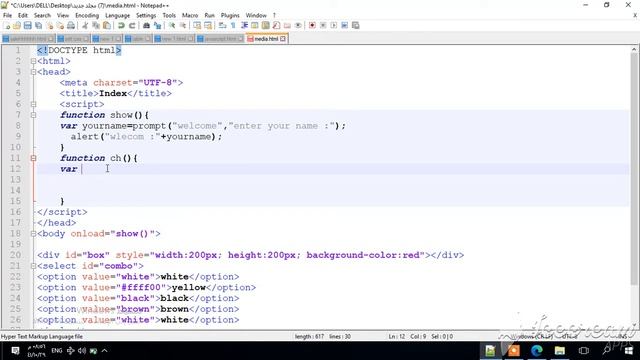The width and height of the screenshot is (640, 360).
Task: Open the Function List panel icon
Action: (276, 25)
